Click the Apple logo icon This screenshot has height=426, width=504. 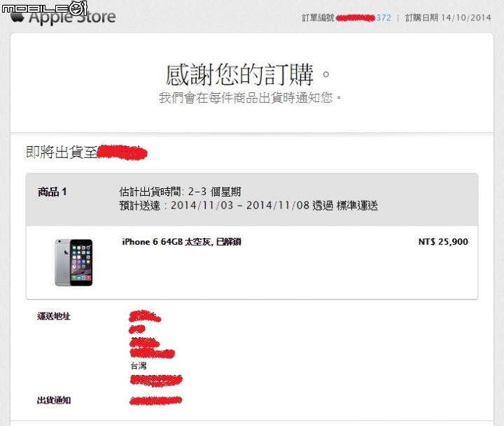point(17,17)
